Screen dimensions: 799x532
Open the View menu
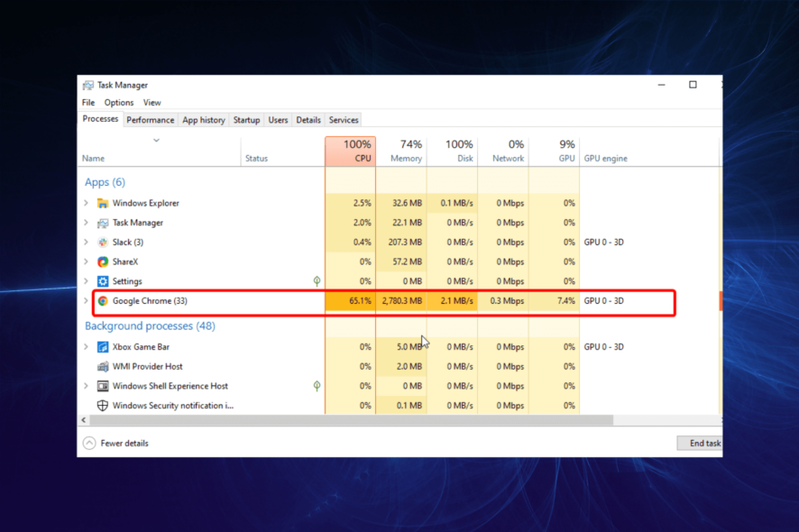[x=152, y=103]
